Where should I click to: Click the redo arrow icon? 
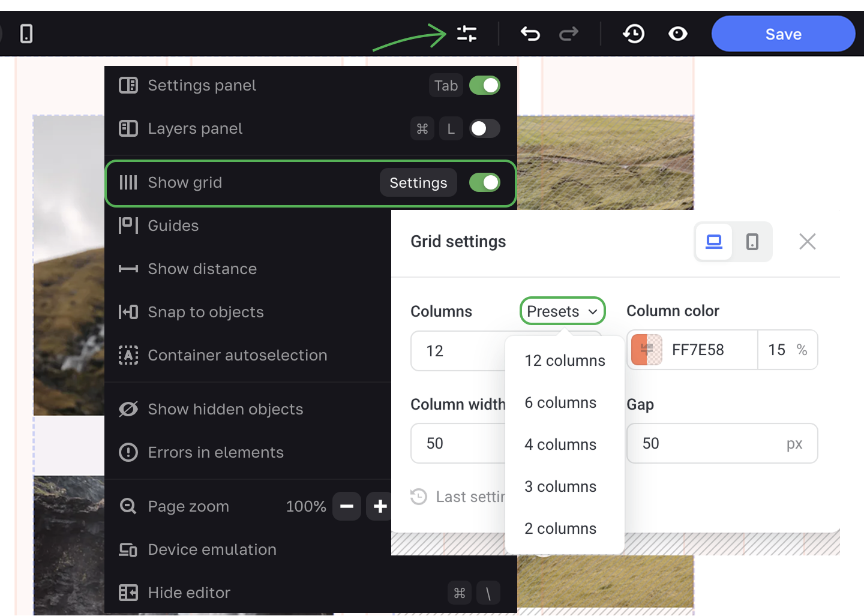point(568,34)
